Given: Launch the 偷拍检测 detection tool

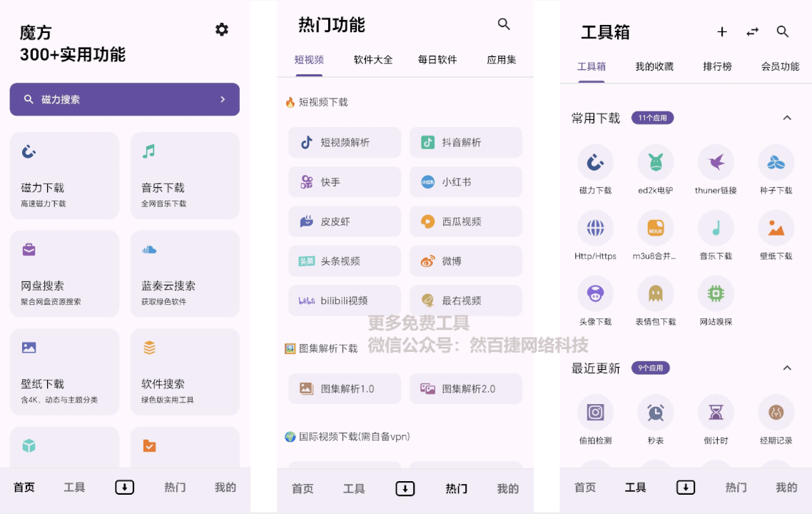Looking at the screenshot, I should 595,419.
